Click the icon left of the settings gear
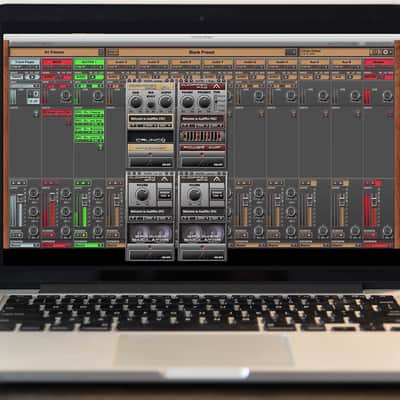400x400 pixels. (374, 52)
